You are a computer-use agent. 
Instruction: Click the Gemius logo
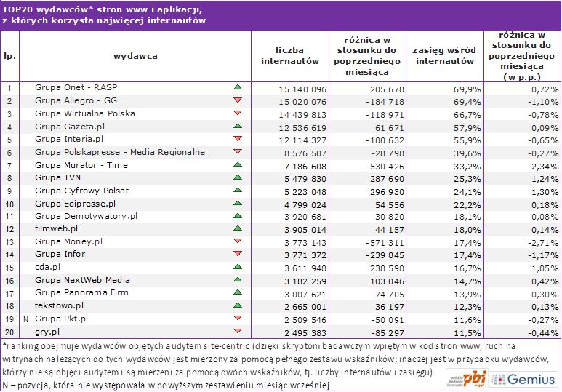click(523, 379)
